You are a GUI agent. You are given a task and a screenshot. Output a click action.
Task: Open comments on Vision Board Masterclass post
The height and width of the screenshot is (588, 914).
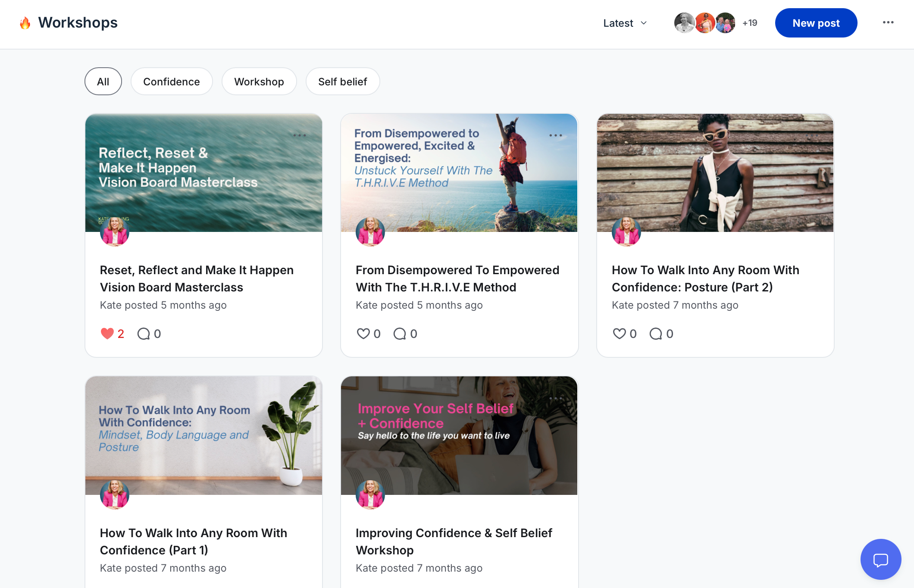[x=144, y=334]
